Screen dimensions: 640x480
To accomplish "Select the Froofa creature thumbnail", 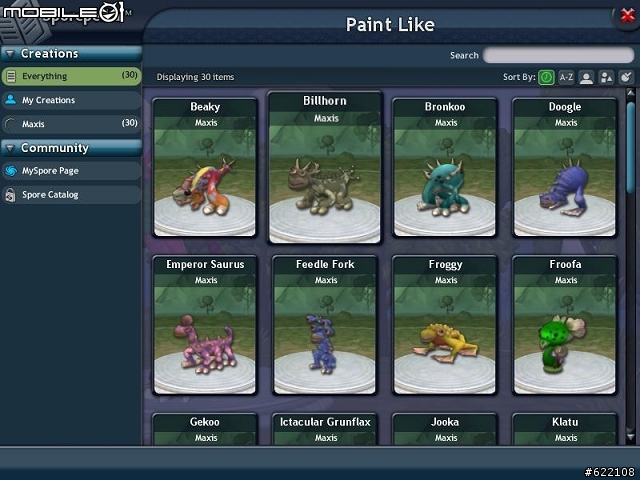I will click(565, 340).
